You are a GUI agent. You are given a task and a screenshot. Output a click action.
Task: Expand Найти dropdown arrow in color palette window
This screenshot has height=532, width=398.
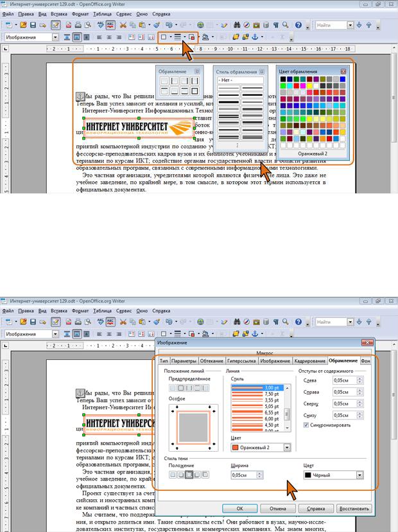tap(350, 25)
